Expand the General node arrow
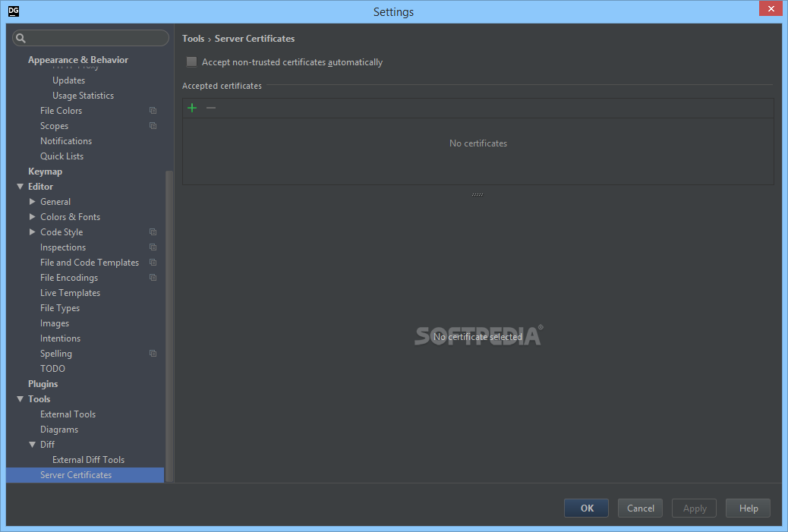Screen dimensions: 788x532 coord(32,201)
